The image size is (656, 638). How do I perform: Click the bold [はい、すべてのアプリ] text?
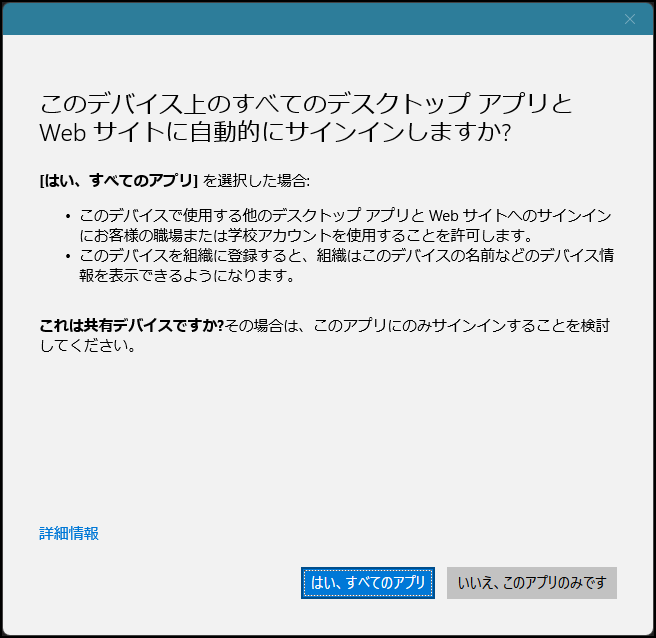tap(118, 181)
